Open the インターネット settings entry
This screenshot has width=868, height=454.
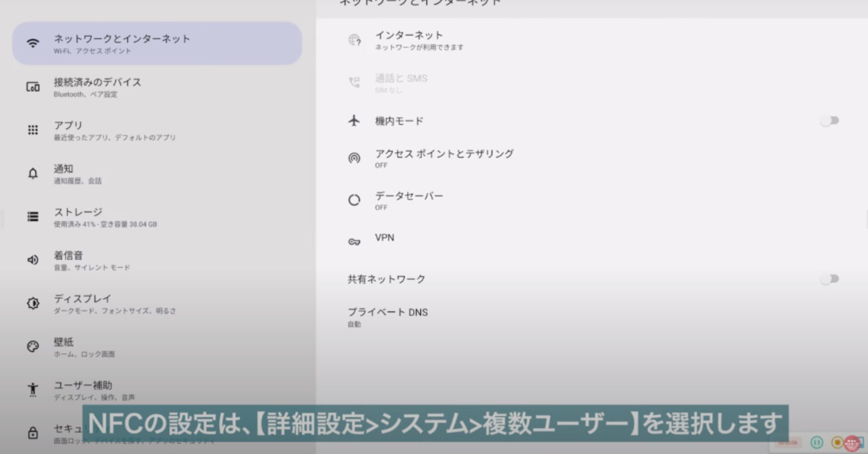tap(419, 40)
